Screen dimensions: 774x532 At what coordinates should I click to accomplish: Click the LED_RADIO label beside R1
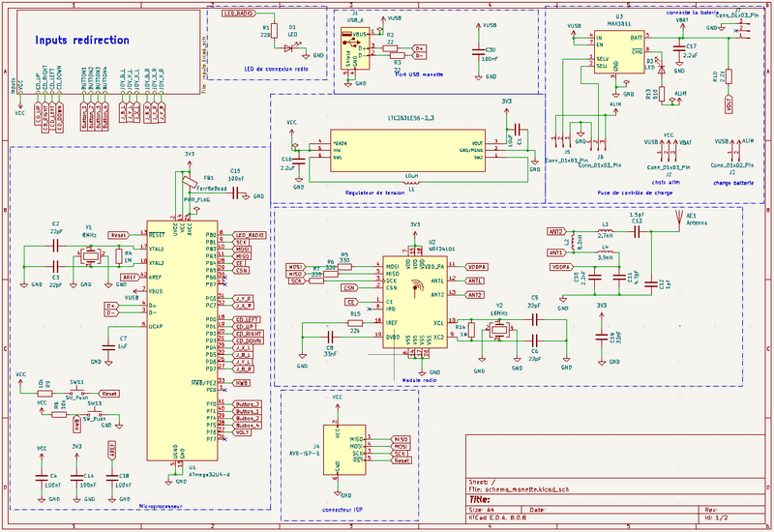239,14
